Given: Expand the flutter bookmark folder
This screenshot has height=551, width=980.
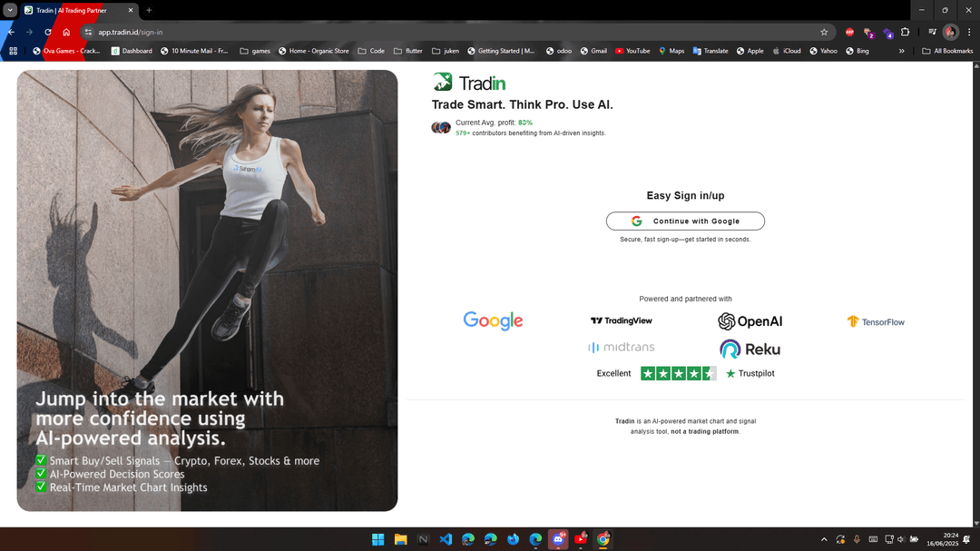Looking at the screenshot, I should pyautogui.click(x=408, y=51).
